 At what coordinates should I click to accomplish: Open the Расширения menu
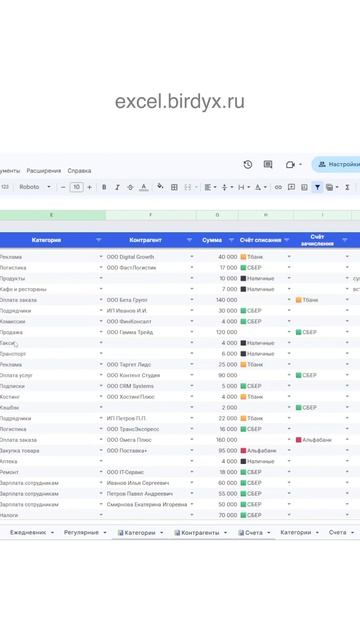pyautogui.click(x=44, y=171)
